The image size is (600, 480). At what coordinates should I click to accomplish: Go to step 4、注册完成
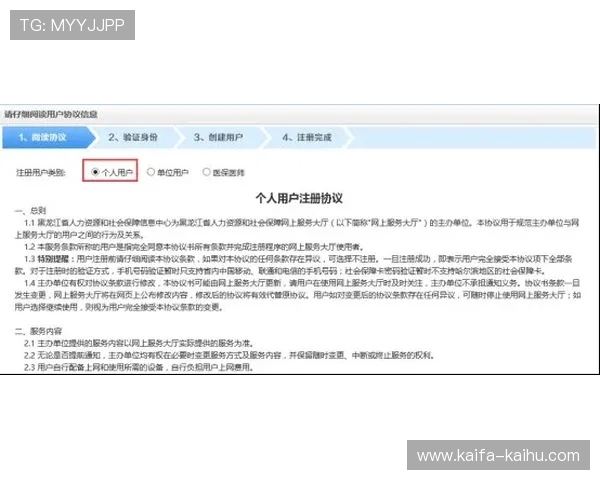point(307,137)
